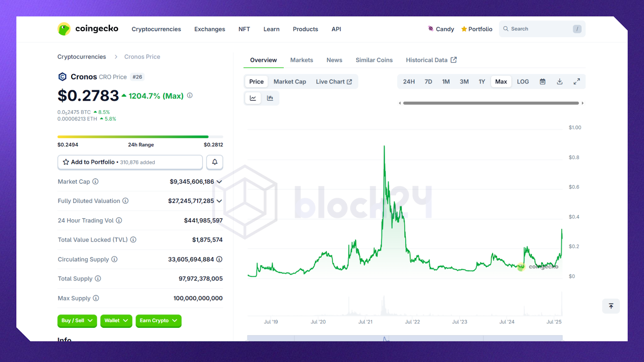This screenshot has width=644, height=362.
Task: Open the NFT nav menu
Action: tap(244, 29)
